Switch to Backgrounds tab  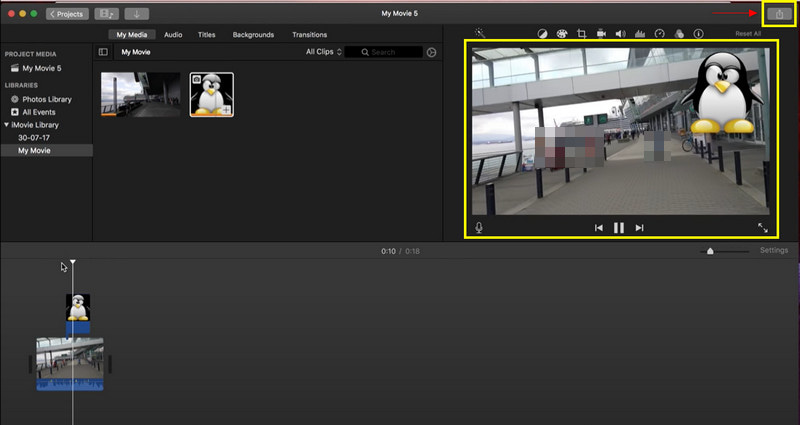[253, 35]
